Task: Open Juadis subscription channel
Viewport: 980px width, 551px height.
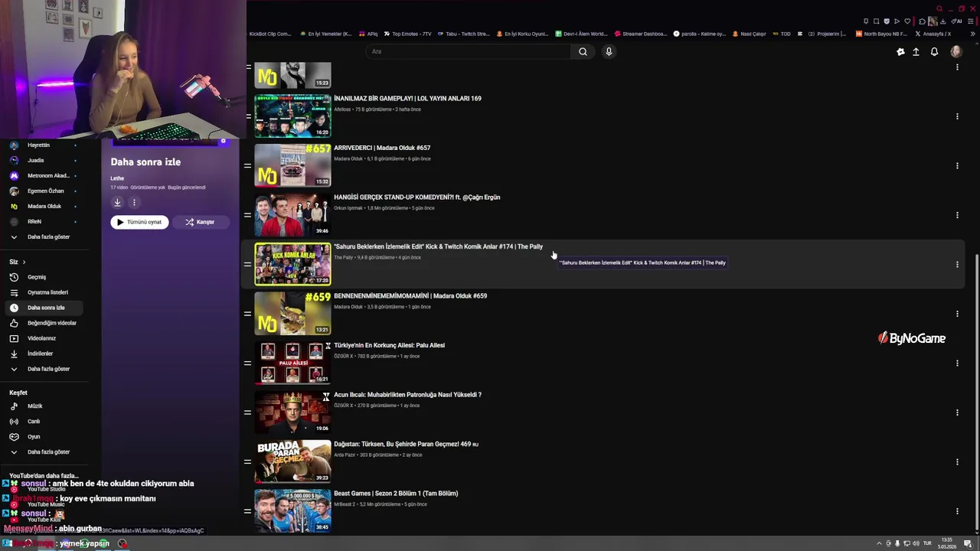Action: tap(44, 161)
